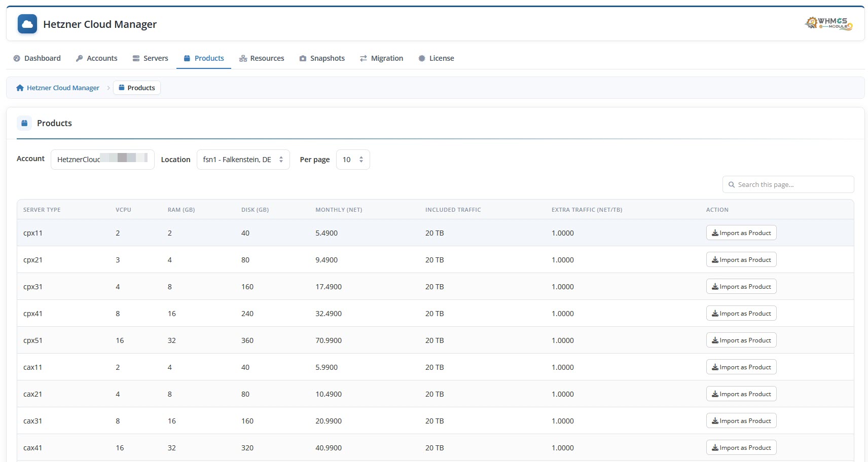Focus the Search this page field
The width and height of the screenshot is (868, 462).
pyautogui.click(x=788, y=184)
